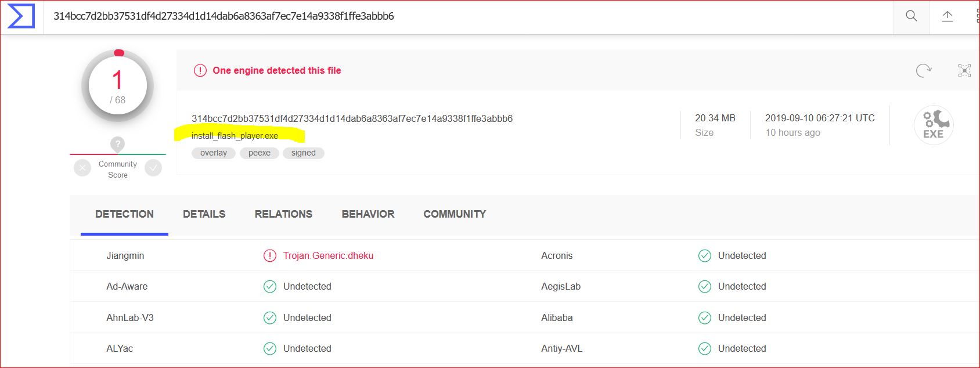Click the reanalyze refresh icon

[923, 71]
